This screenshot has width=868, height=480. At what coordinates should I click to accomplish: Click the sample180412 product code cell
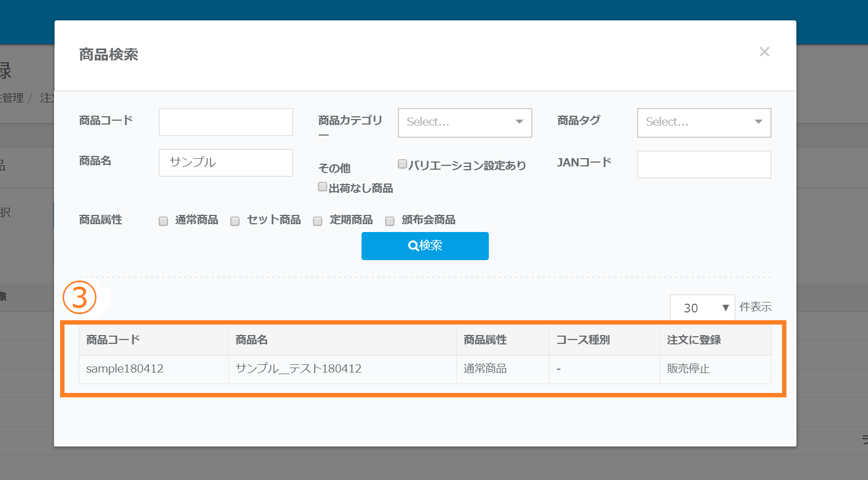[x=125, y=369]
